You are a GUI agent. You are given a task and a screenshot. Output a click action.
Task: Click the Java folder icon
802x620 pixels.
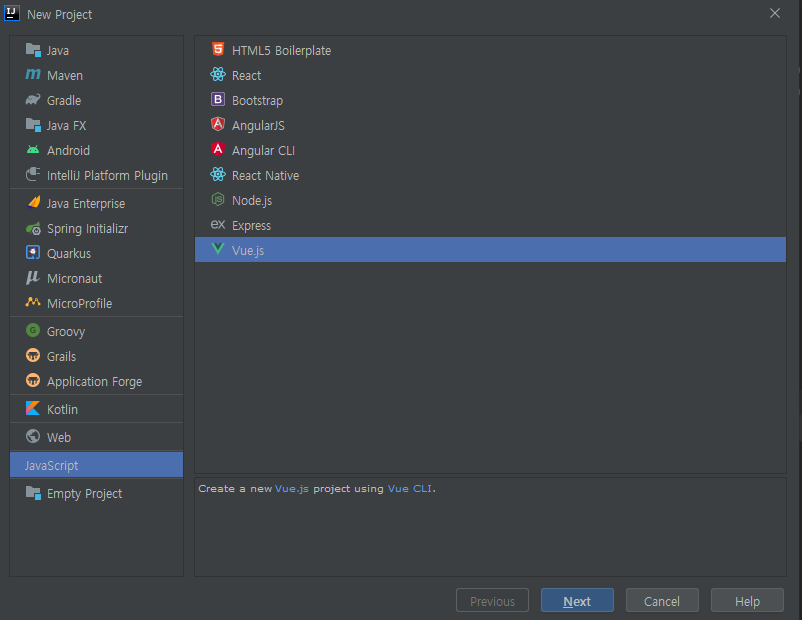click(x=33, y=50)
